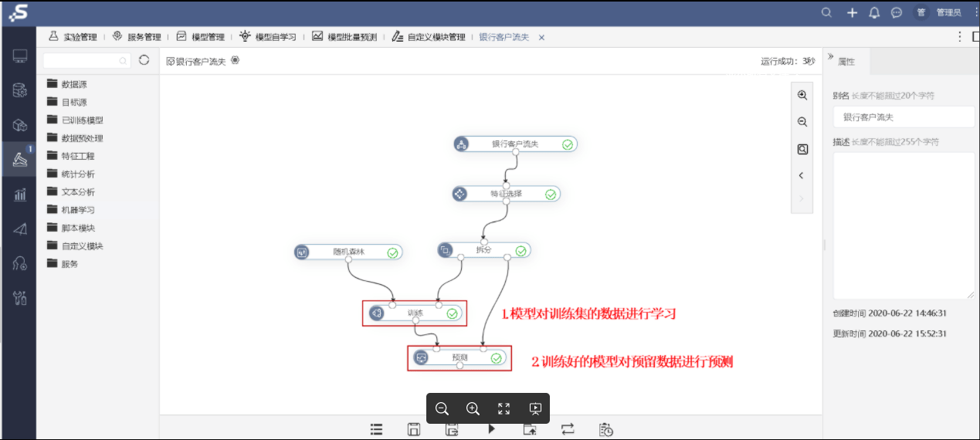This screenshot has width=980, height=440.
Task: Click the save icon in bottom toolbar
Action: [414, 430]
